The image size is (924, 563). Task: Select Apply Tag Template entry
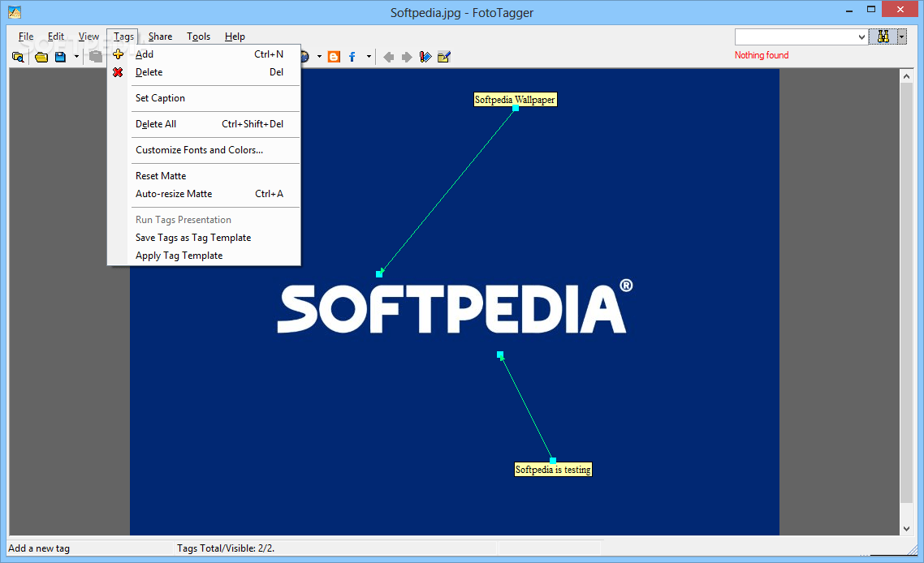(204, 256)
